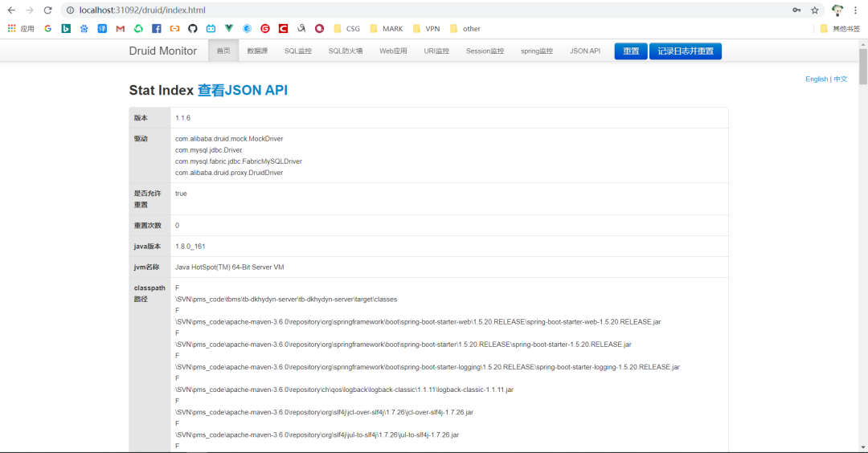The width and height of the screenshot is (868, 453).
Task: Click com.alibaba.druid.mock.MockDriver text
Action: (x=229, y=139)
